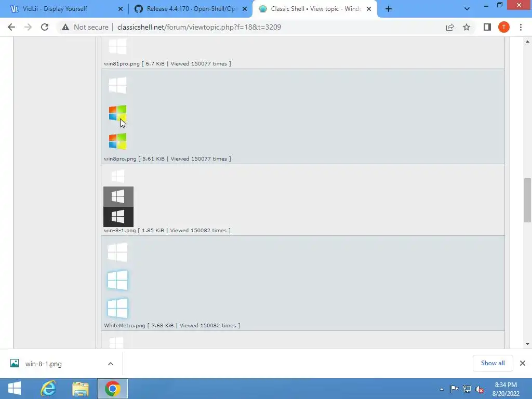Image resolution: width=532 pixels, height=399 pixels.
Task: Open Chrome profile avatar T
Action: [x=504, y=27]
